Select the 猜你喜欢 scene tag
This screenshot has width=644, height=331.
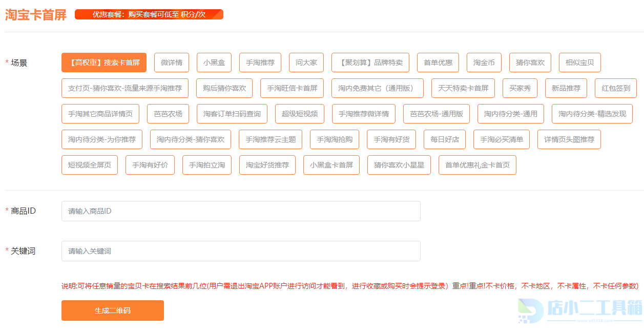(530, 63)
